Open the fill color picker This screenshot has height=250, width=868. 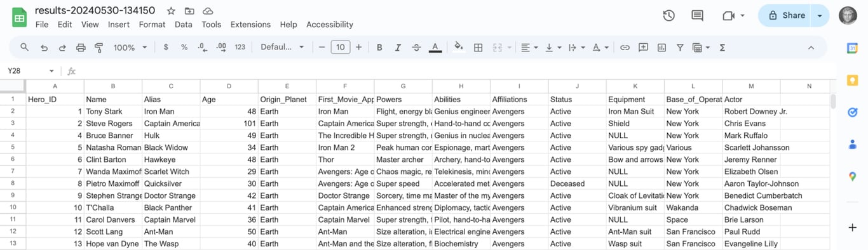pyautogui.click(x=459, y=48)
